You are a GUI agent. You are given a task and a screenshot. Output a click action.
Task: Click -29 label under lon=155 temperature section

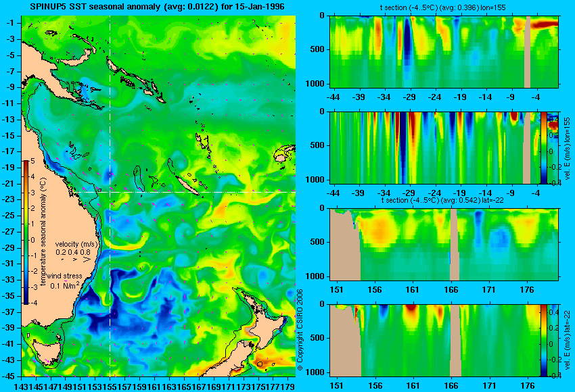click(x=409, y=97)
